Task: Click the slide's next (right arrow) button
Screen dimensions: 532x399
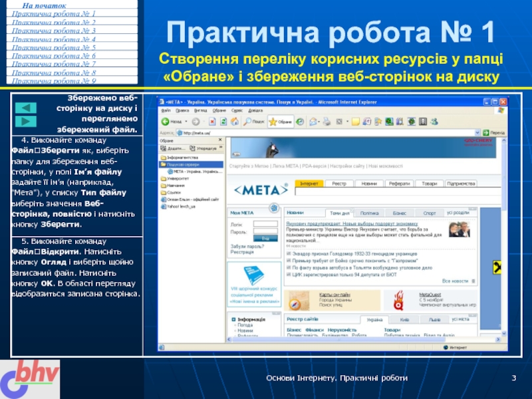Action: [x=26, y=122]
